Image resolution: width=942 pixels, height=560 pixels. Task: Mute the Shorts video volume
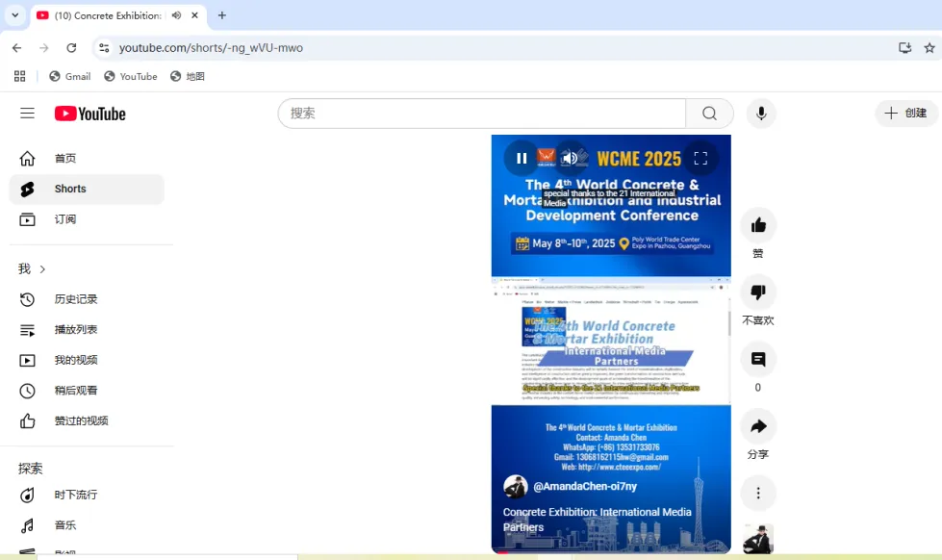[571, 158]
